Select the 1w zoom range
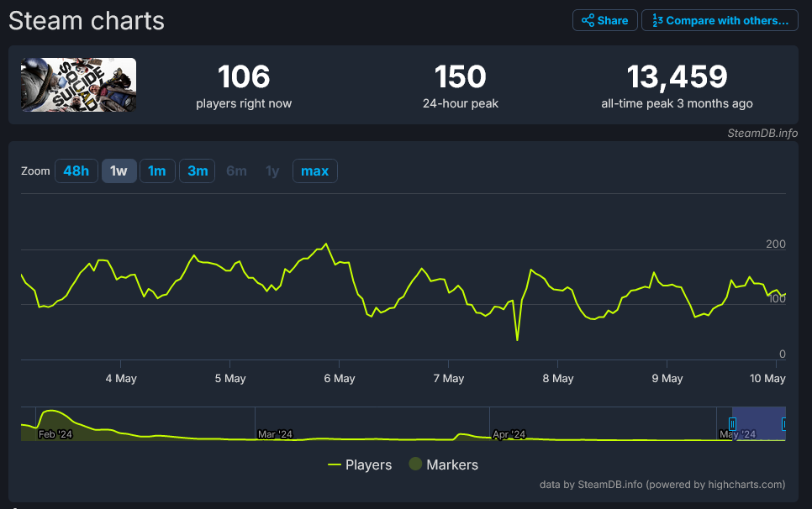 [119, 171]
